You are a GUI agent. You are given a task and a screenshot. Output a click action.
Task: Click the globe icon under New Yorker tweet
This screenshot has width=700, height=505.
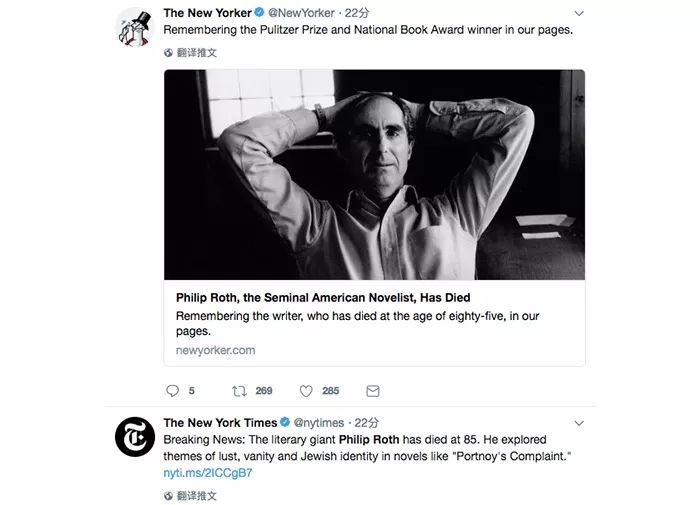click(168, 52)
